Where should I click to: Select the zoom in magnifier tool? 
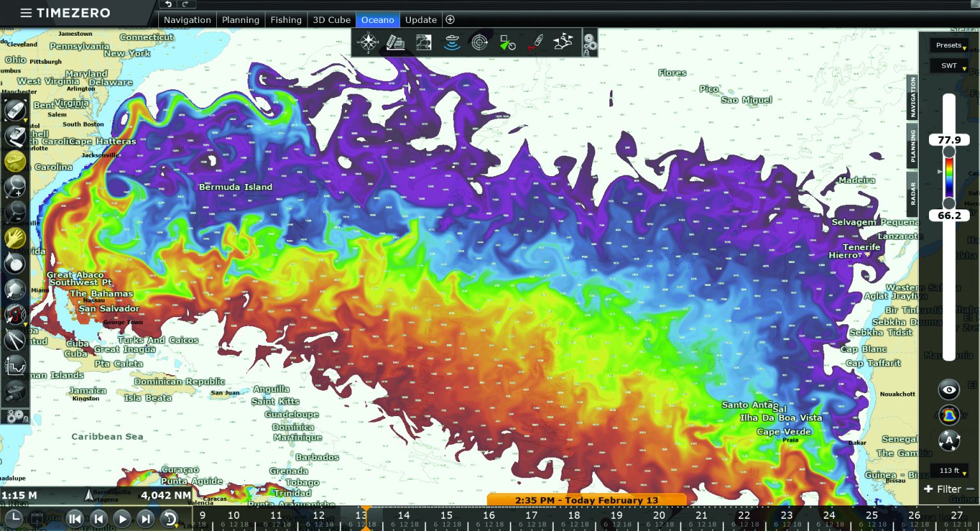(15, 186)
